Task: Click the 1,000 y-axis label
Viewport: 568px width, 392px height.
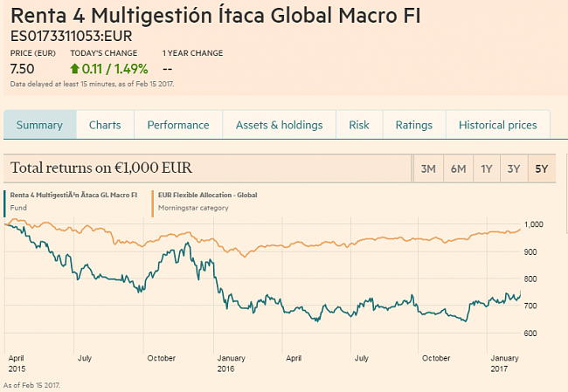Action: point(534,224)
